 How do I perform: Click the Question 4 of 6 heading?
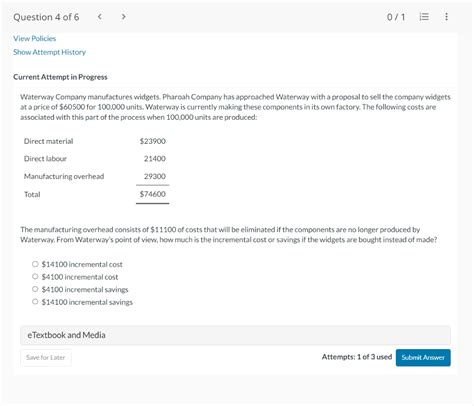(x=46, y=17)
